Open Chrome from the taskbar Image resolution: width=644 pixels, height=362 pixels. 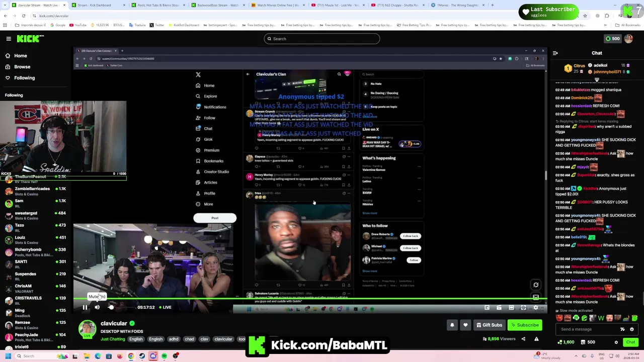click(x=131, y=356)
